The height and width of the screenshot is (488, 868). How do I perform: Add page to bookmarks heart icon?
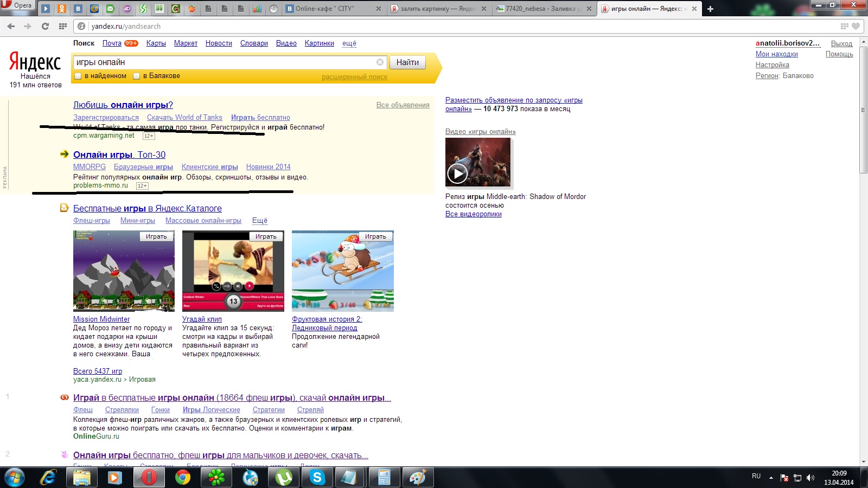[x=856, y=26]
